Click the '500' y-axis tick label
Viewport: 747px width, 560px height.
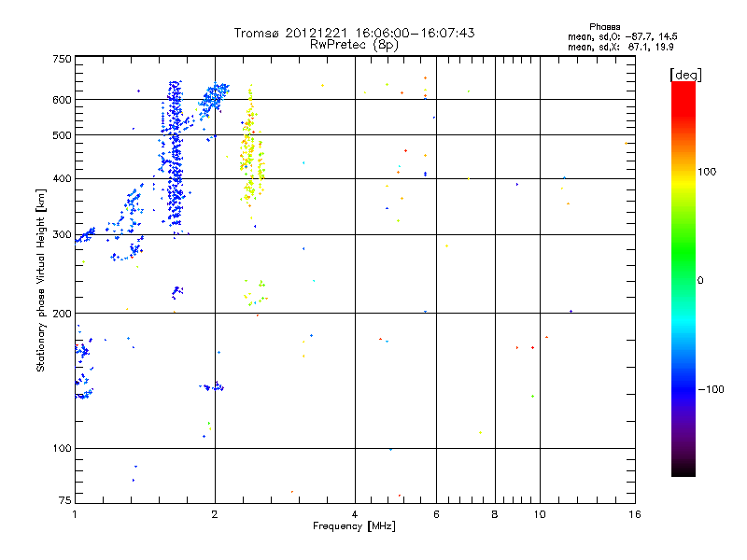tap(62, 135)
